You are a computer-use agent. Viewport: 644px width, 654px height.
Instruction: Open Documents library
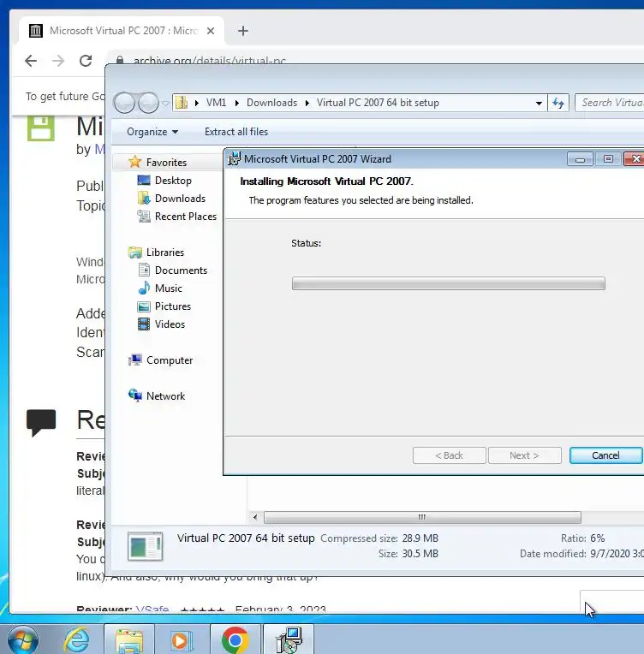(181, 270)
